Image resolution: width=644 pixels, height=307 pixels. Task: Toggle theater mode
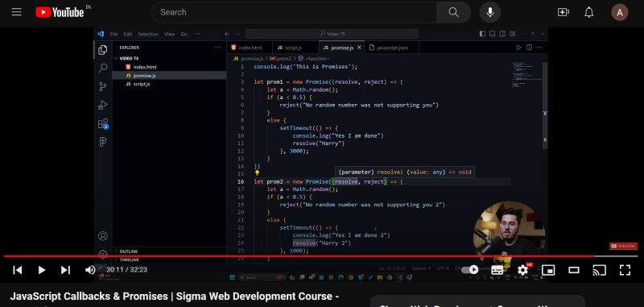click(x=574, y=270)
